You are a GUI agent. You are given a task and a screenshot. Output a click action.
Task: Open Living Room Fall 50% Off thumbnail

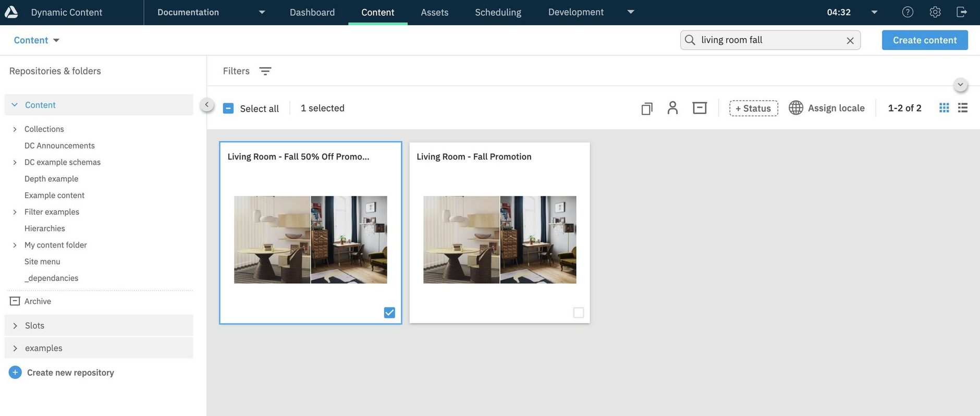point(311,240)
